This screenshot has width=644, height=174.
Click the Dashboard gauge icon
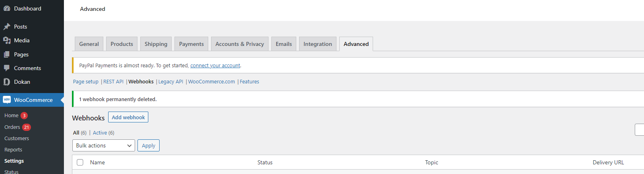pyautogui.click(x=7, y=8)
